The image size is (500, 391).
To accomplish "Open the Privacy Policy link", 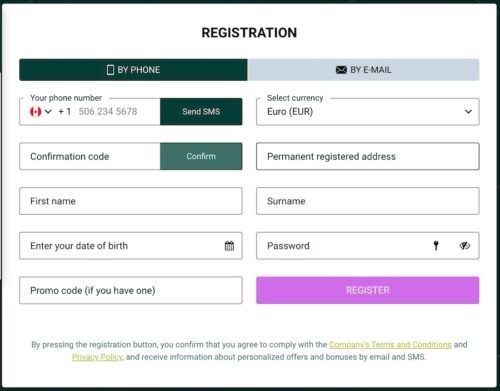I will pyautogui.click(x=97, y=357).
